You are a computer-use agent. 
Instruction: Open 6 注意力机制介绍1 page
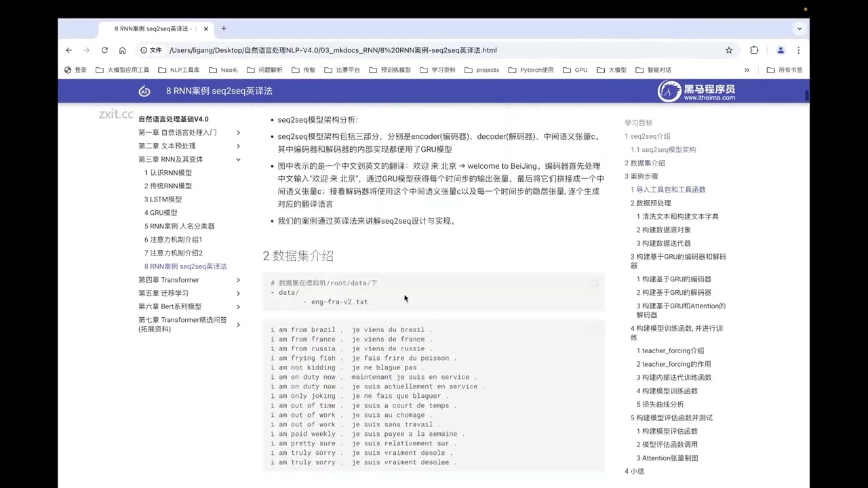point(173,239)
